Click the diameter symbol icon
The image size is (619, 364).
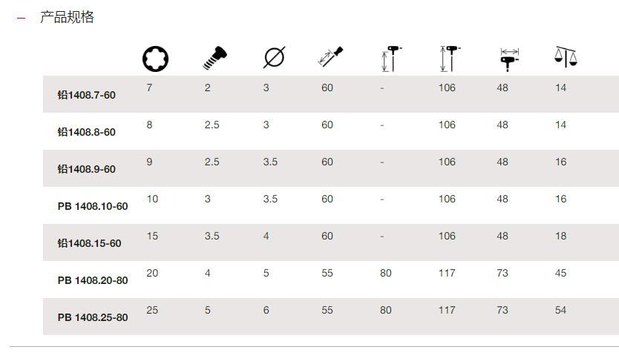274,58
